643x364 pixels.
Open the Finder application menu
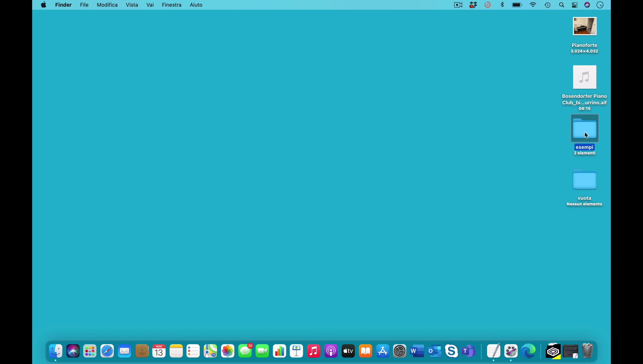coord(64,5)
